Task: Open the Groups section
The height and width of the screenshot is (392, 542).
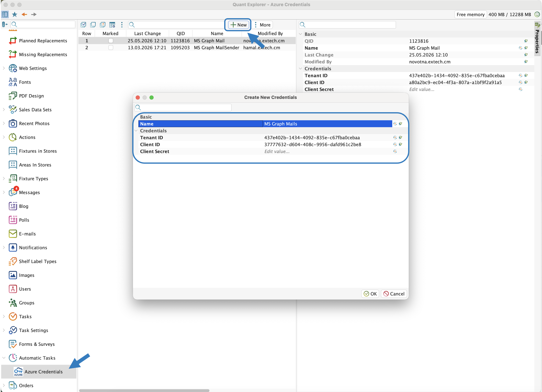Action: click(21, 303)
